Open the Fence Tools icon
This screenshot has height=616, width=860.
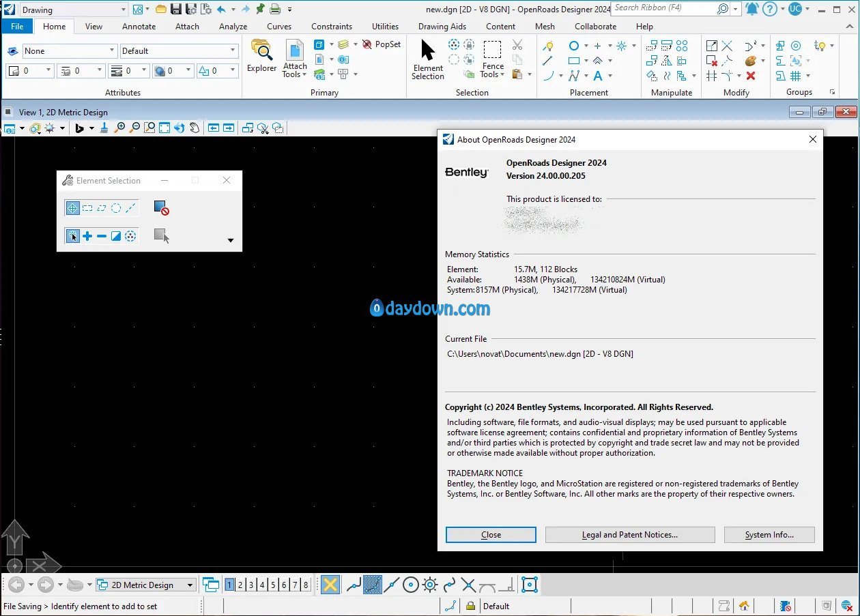492,58
